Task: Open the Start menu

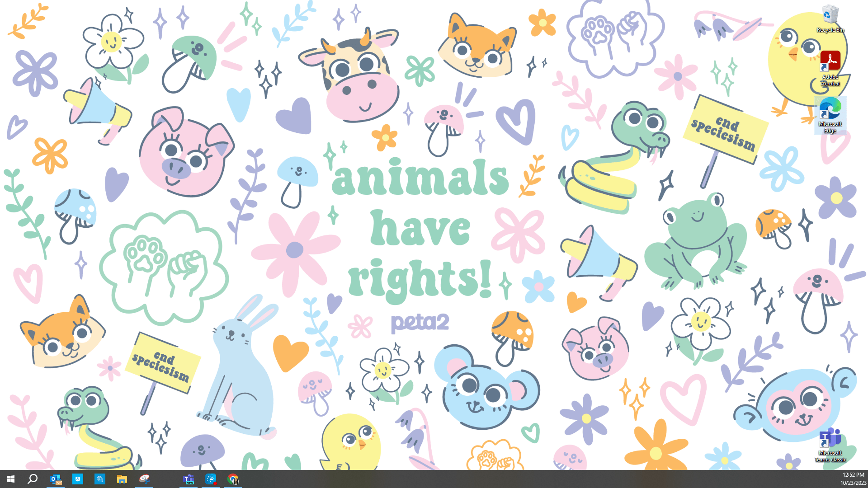Action: [10, 479]
